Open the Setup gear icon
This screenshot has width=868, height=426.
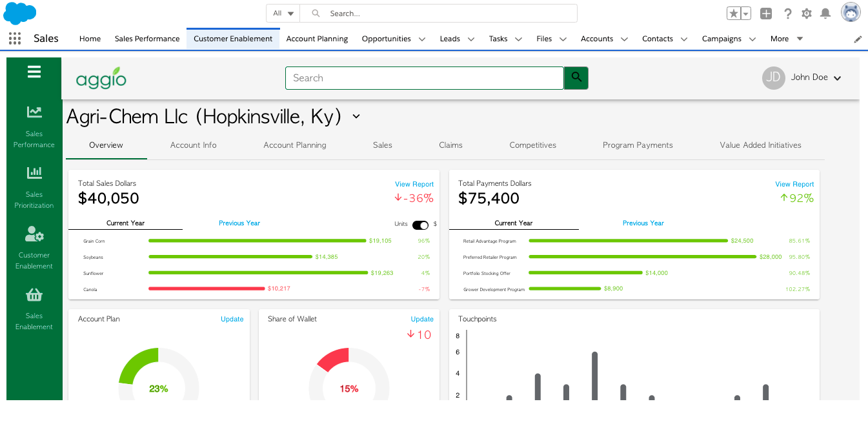point(807,13)
